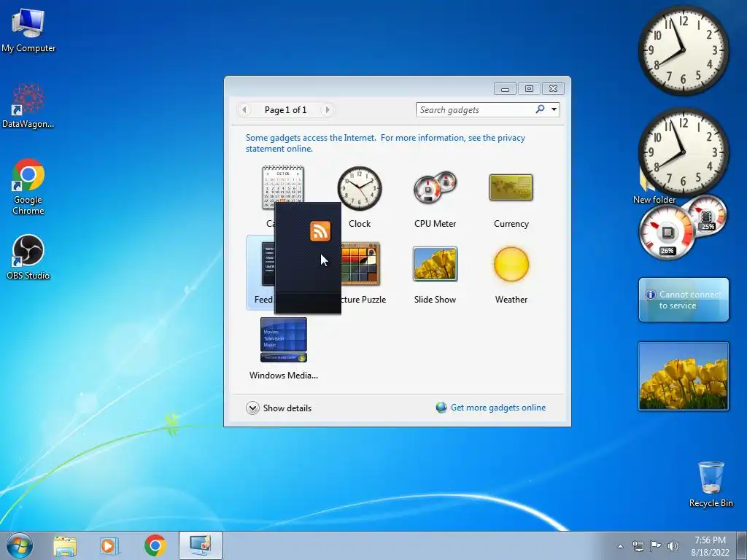Click the globe icon beside gadgets link
The height and width of the screenshot is (560, 747).
click(441, 408)
